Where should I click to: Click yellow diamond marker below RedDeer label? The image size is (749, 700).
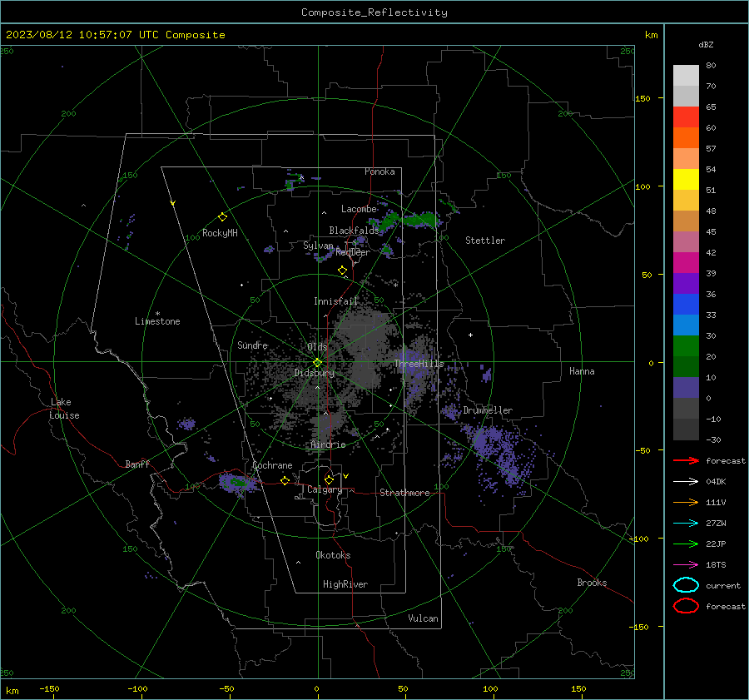(342, 271)
